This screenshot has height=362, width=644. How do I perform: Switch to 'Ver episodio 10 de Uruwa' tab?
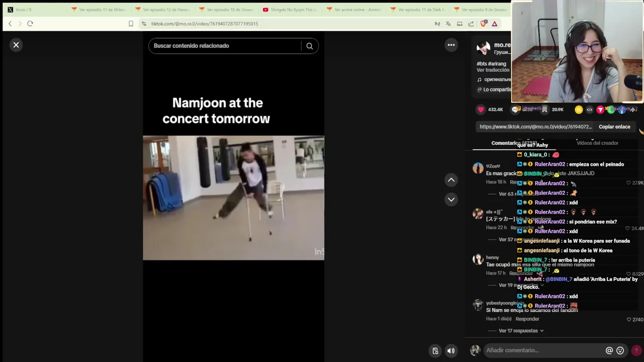[225, 10]
